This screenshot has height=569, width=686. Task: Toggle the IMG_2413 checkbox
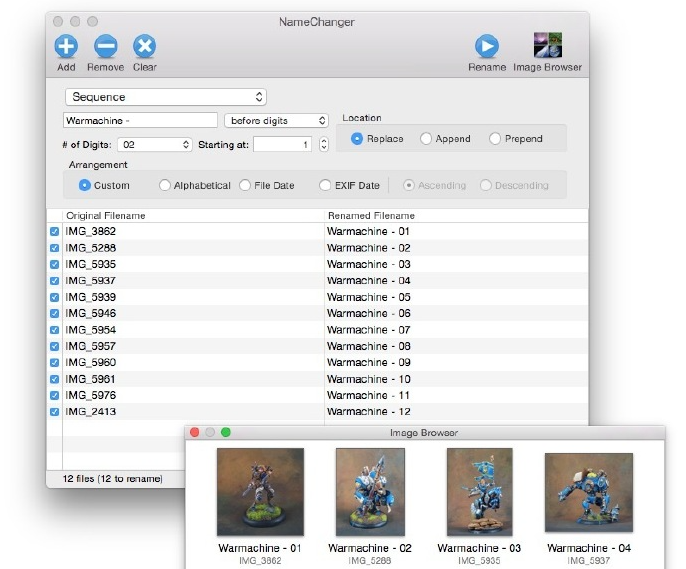55,412
